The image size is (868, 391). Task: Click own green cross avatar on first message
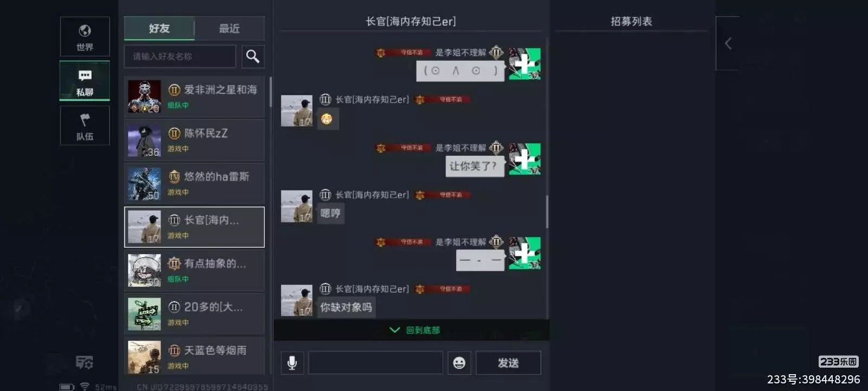tap(525, 64)
